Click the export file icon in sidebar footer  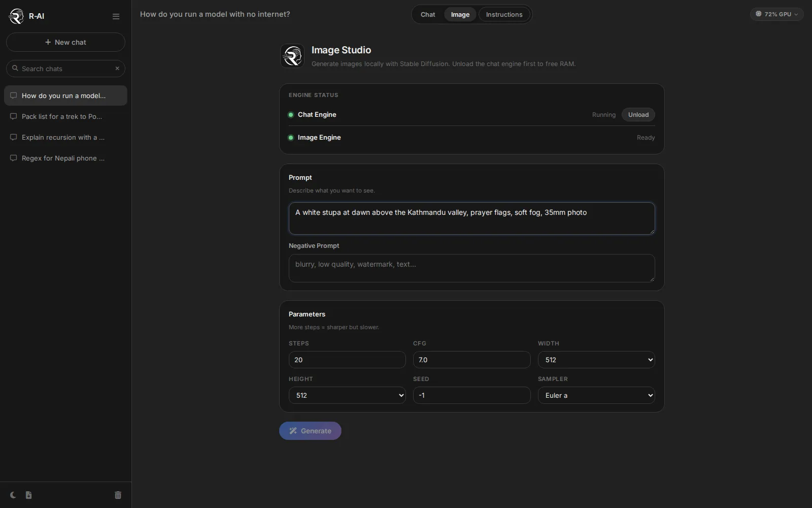coord(28,495)
